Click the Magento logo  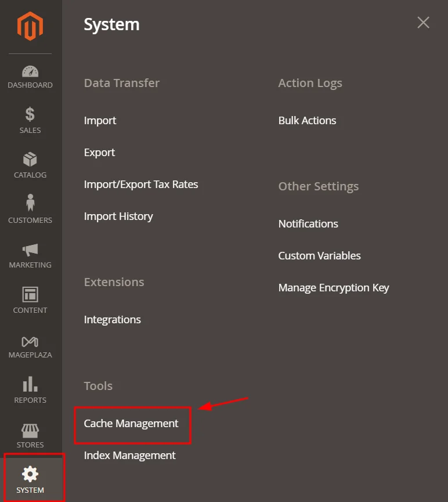(x=30, y=26)
